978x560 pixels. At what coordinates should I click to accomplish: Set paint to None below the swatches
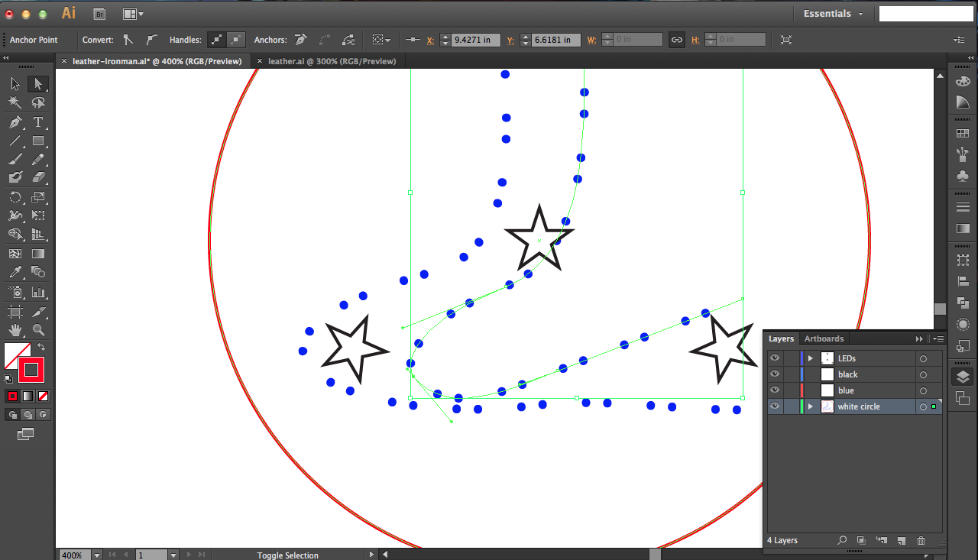point(44,396)
